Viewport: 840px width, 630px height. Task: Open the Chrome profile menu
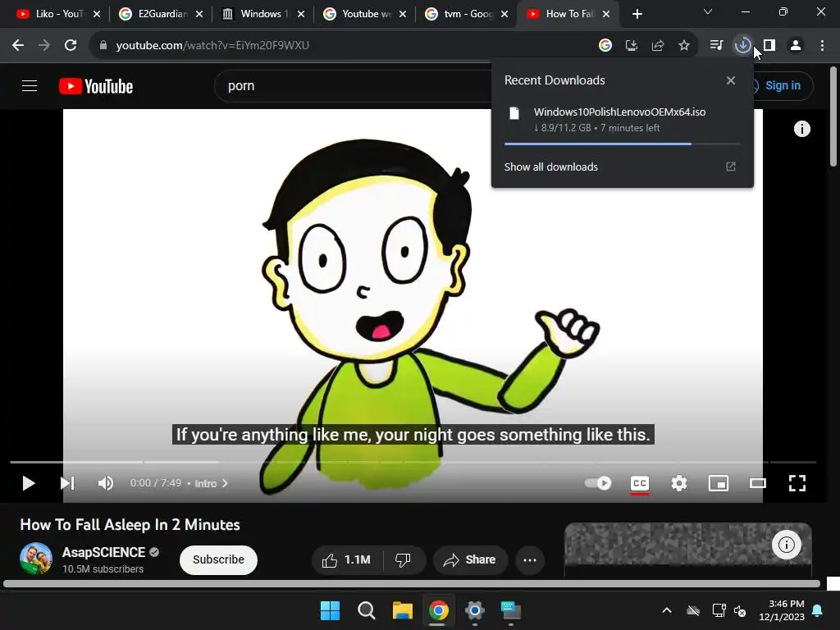click(x=796, y=46)
